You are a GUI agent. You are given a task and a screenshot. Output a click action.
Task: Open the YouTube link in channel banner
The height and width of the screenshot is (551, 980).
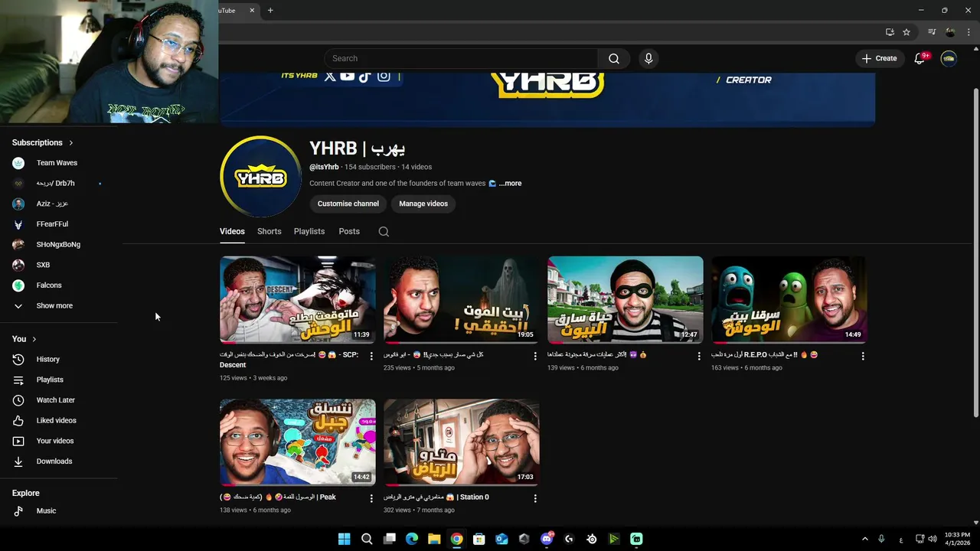(348, 76)
